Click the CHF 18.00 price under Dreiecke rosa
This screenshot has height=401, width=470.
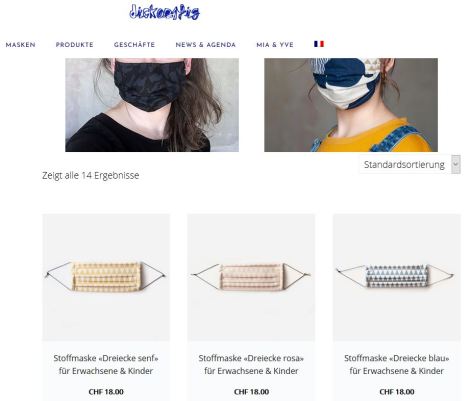click(251, 392)
